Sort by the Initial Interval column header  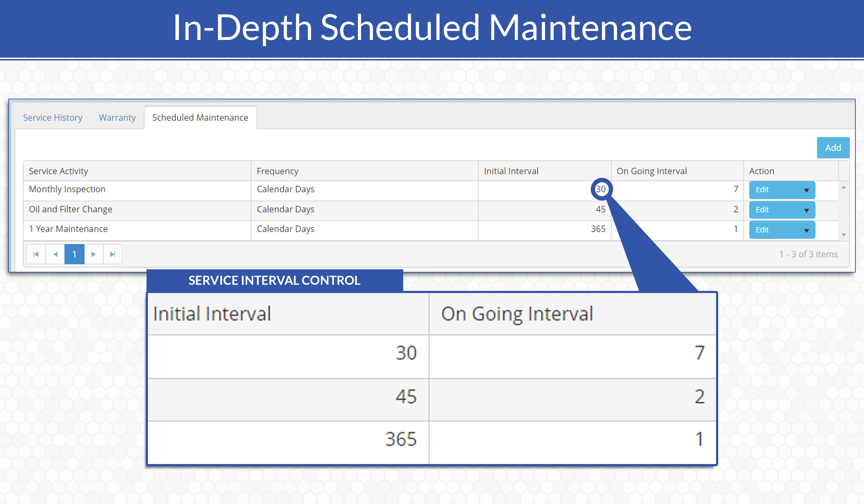(x=545, y=171)
